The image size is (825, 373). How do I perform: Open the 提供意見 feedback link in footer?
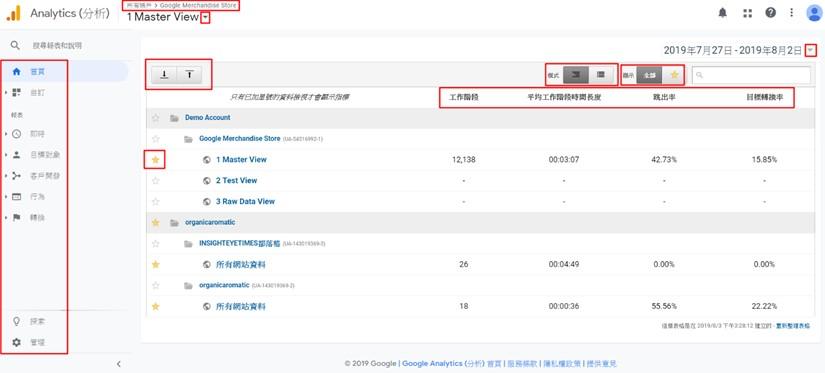tap(601, 364)
